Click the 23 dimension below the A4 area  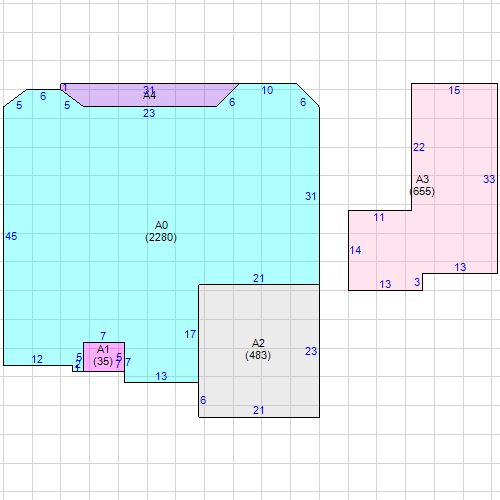pyautogui.click(x=149, y=113)
